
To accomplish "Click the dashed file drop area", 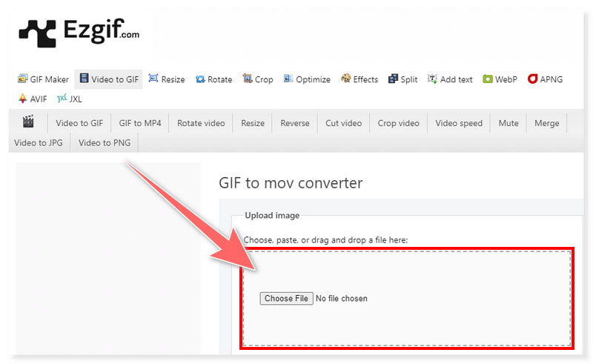I will tap(406, 319).
